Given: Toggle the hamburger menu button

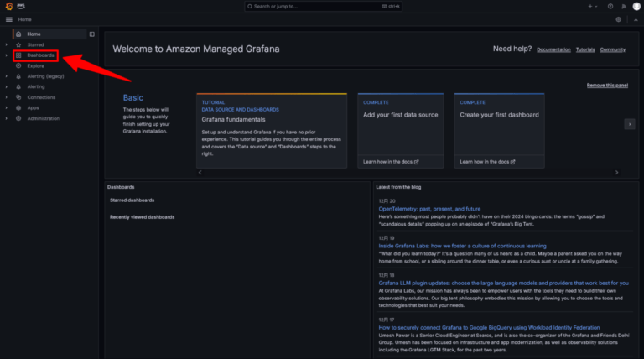Looking at the screenshot, I should (x=9, y=19).
